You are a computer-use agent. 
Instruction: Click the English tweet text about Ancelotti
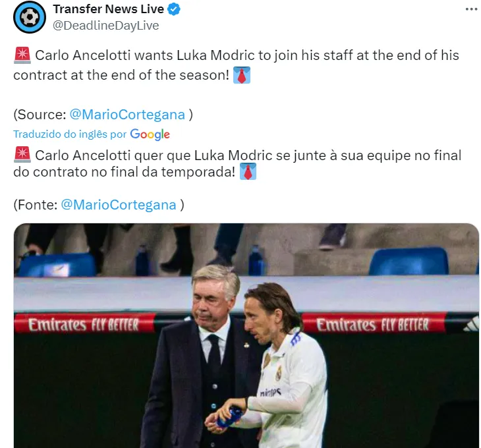pyautogui.click(x=236, y=65)
